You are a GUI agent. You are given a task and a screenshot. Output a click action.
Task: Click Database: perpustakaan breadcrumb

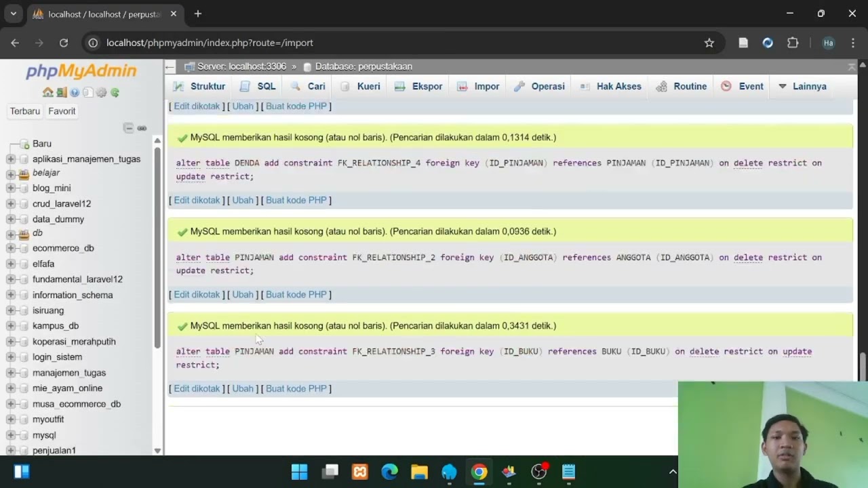coord(363,66)
